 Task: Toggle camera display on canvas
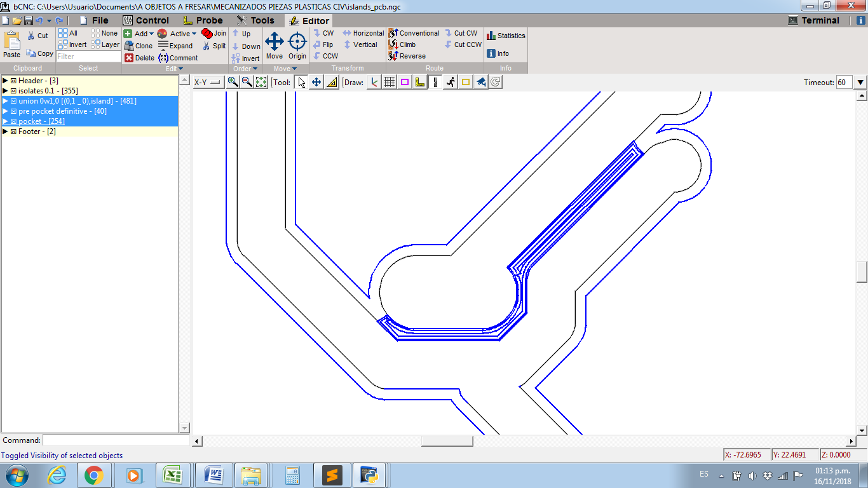click(x=481, y=82)
